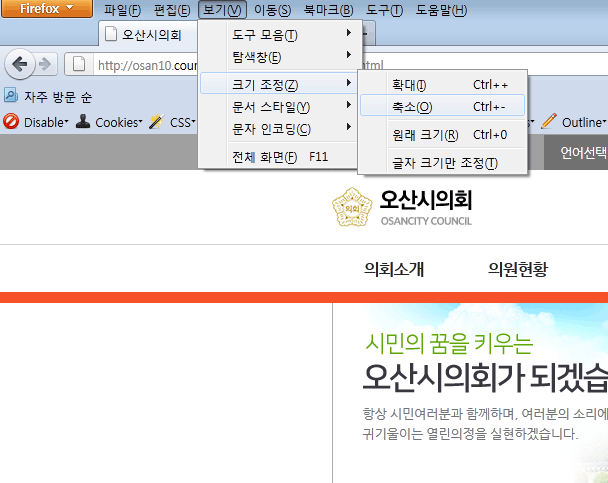Image resolution: width=608 pixels, height=483 pixels.
Task: Click the forward navigation arrow
Action: click(46, 64)
